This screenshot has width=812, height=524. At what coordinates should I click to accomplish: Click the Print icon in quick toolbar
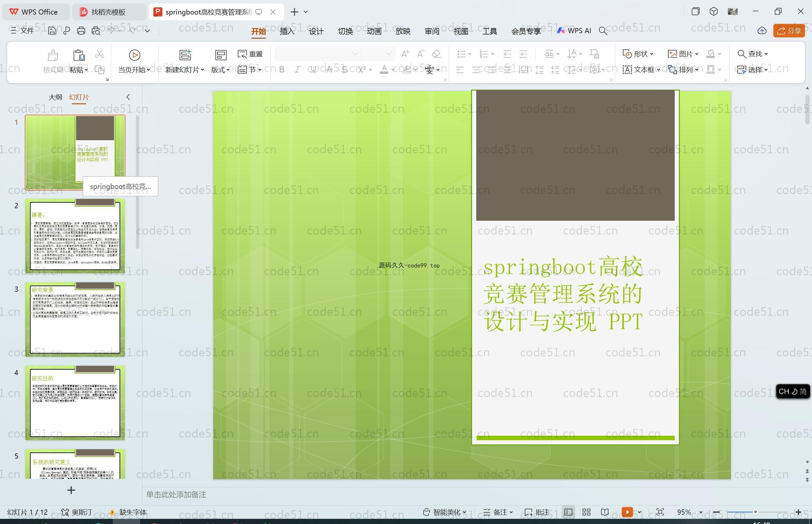click(81, 31)
